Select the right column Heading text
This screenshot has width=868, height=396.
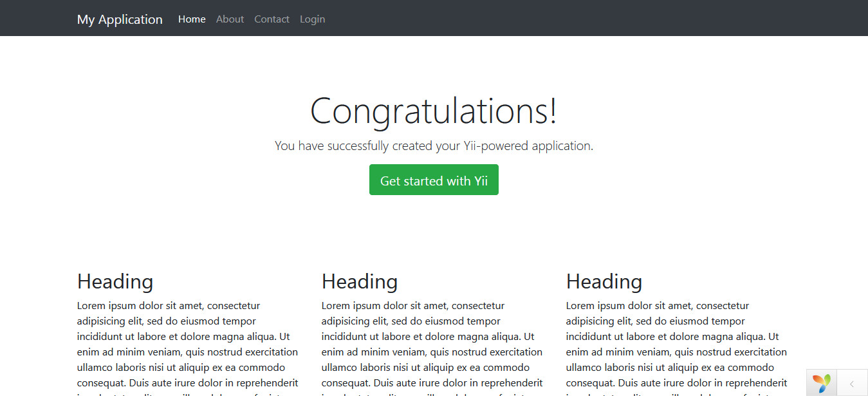[x=604, y=281]
